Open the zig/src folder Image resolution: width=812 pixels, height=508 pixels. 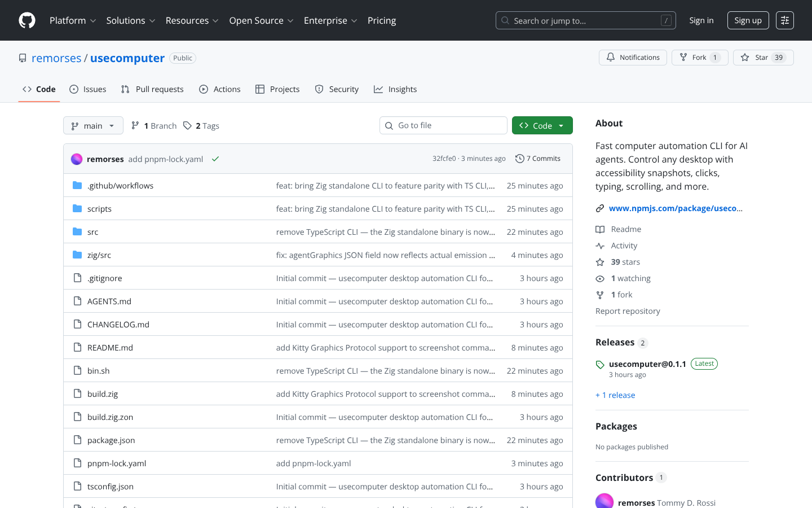(x=99, y=255)
